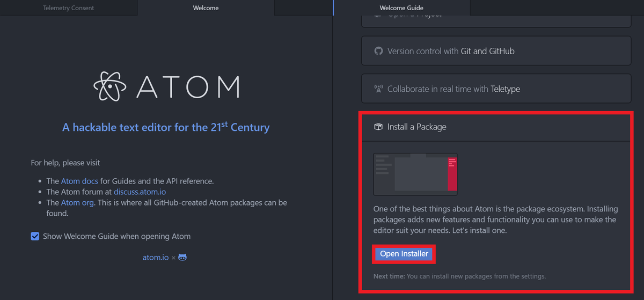This screenshot has height=300, width=644.
Task: Click the GitHub octocat icon near atom.io
Action: 182,257
